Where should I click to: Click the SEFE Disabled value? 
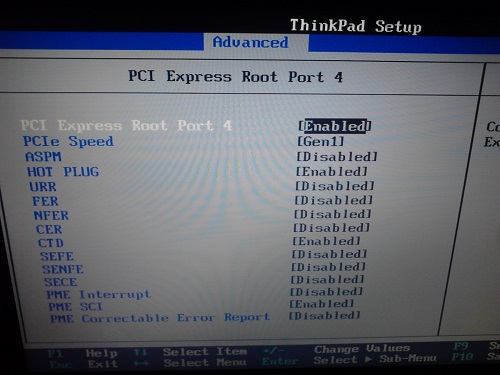click(x=329, y=254)
